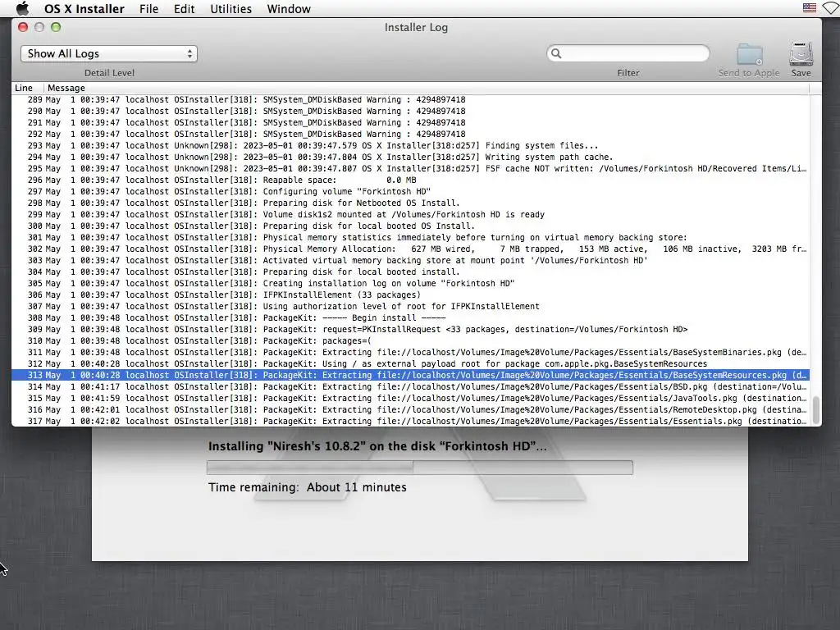Open the File menu
This screenshot has width=840, height=630.
pos(148,9)
